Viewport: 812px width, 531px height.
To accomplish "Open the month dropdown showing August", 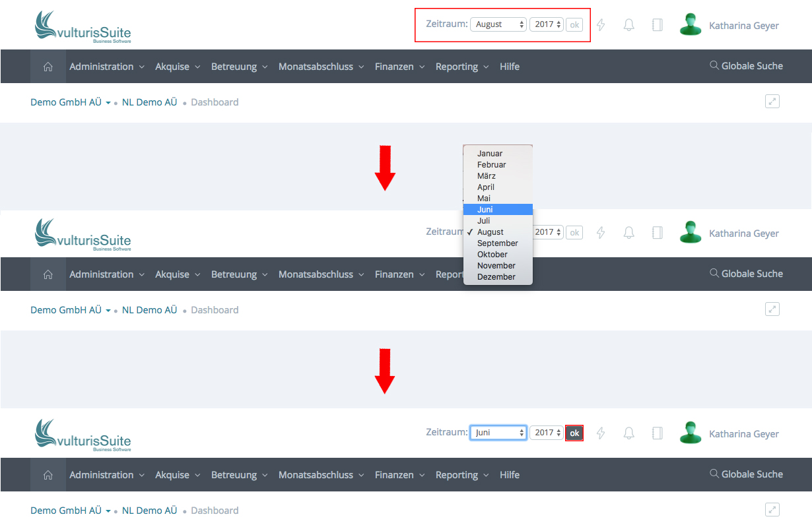I will (498, 24).
